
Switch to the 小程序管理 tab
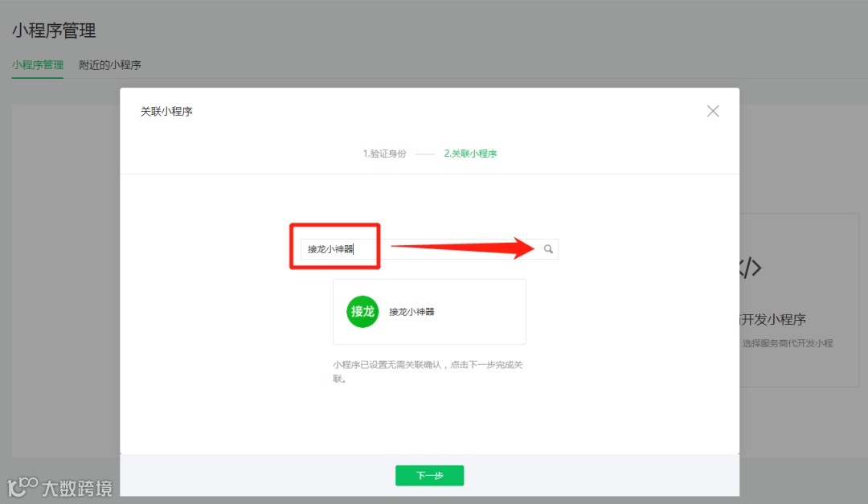[37, 65]
